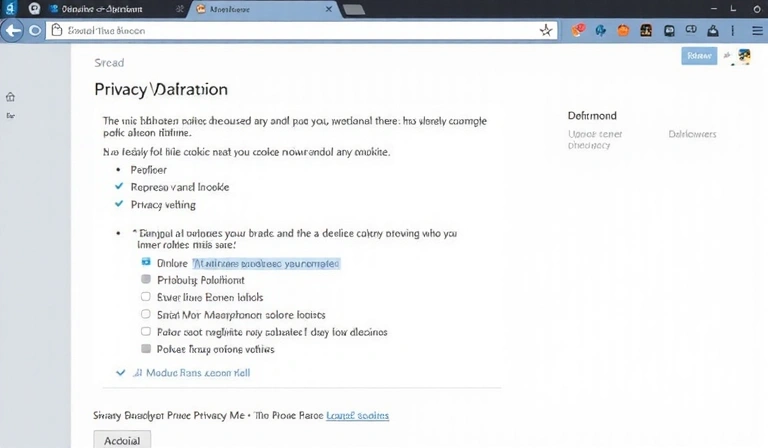The height and width of the screenshot is (448, 768).
Task: Click the small screen-shaped toolbar icon
Action: click(691, 30)
